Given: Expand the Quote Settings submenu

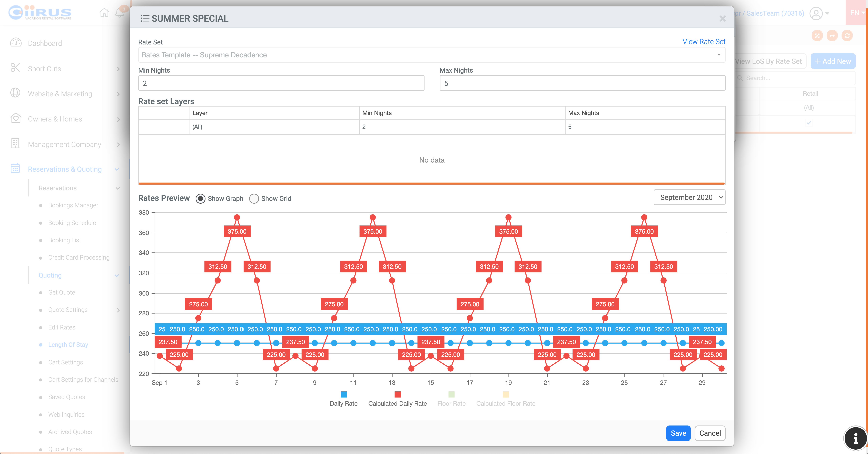Looking at the screenshot, I should coord(67,310).
